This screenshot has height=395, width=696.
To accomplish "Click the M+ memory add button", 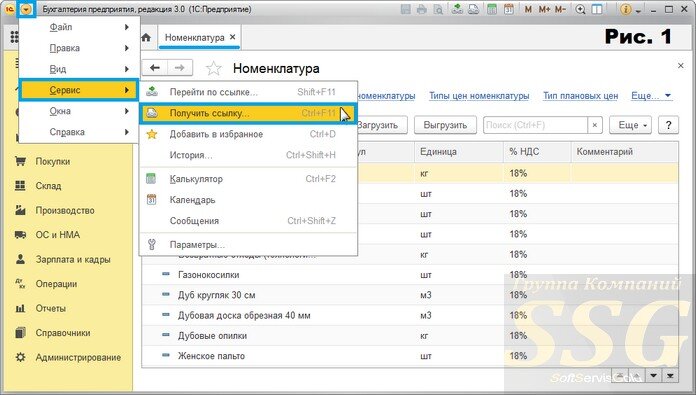I will 544,9.
